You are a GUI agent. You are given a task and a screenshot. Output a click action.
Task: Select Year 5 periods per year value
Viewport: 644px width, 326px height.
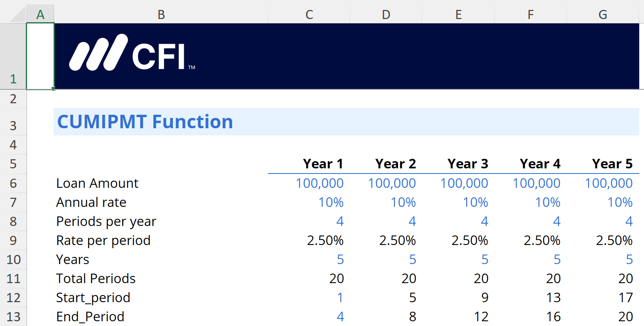coord(629,222)
